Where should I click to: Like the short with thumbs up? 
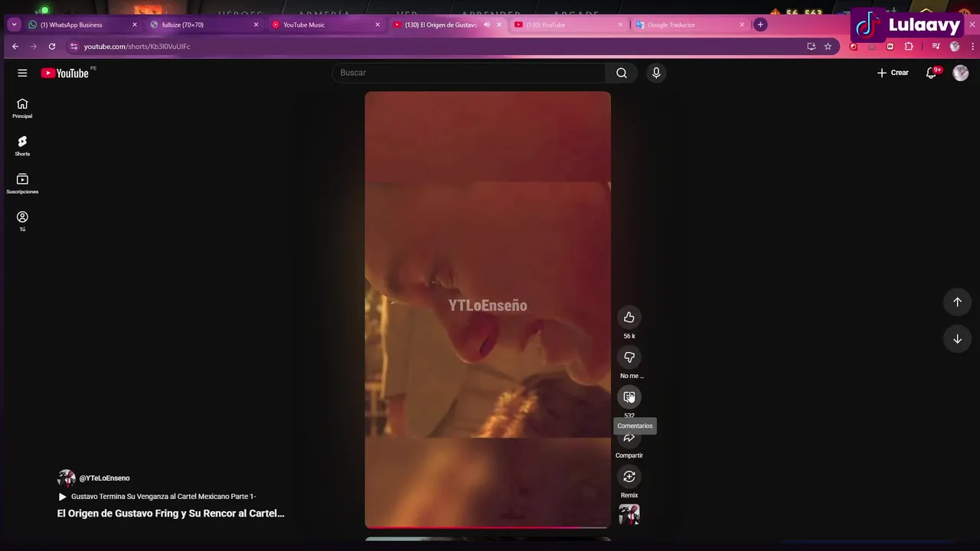point(629,318)
